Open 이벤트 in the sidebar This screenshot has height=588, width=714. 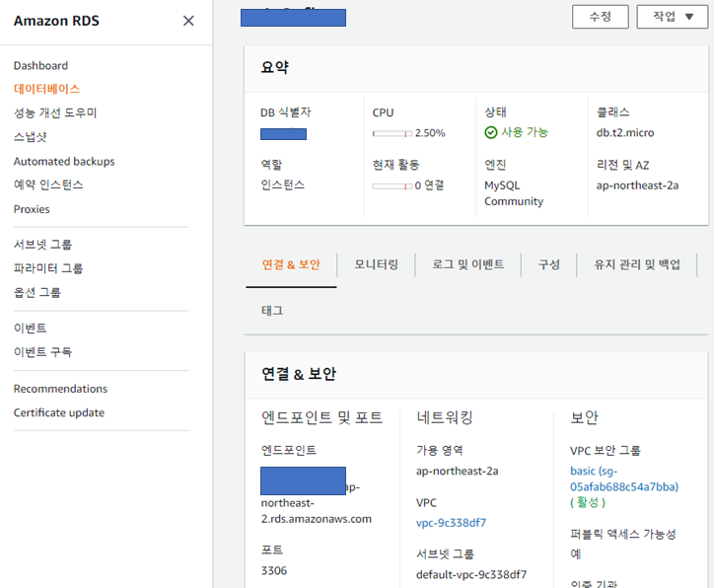point(30,328)
